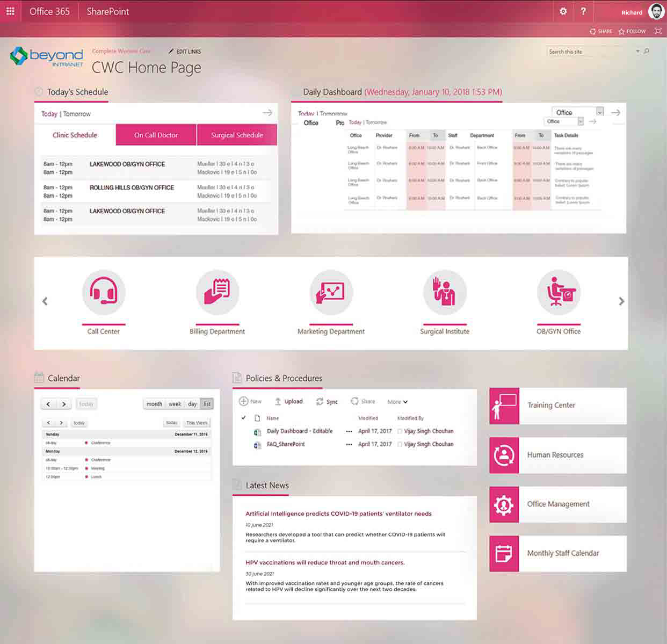This screenshot has width=667, height=644.
Task: Open the Billing Department icon
Action: (x=218, y=292)
